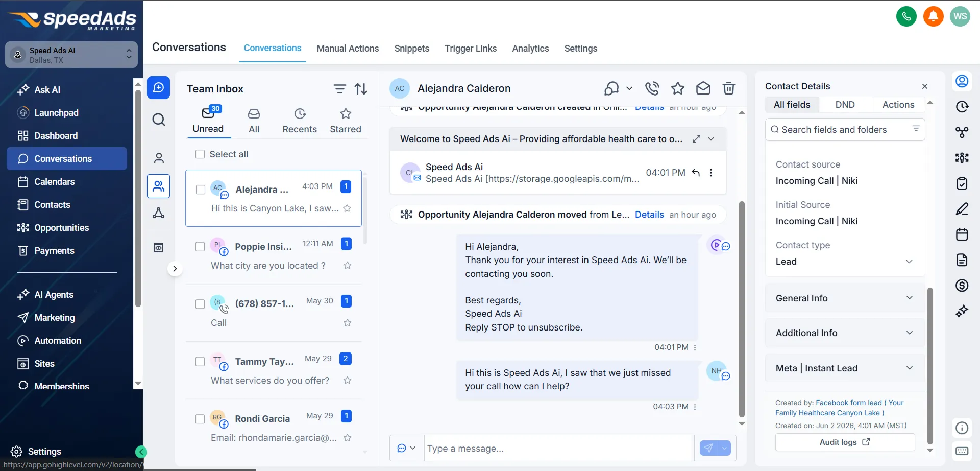Expand the Additional Info section
The image size is (980, 471).
845,333
